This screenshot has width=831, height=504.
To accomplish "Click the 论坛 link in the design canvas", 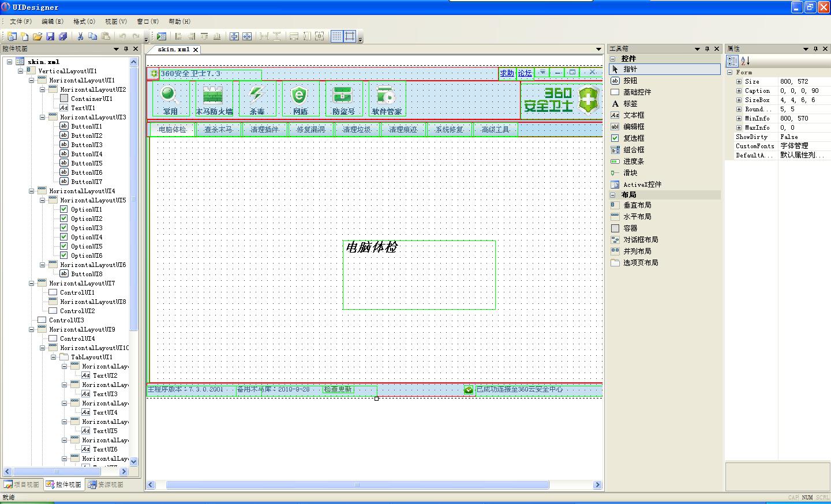I will (525, 73).
